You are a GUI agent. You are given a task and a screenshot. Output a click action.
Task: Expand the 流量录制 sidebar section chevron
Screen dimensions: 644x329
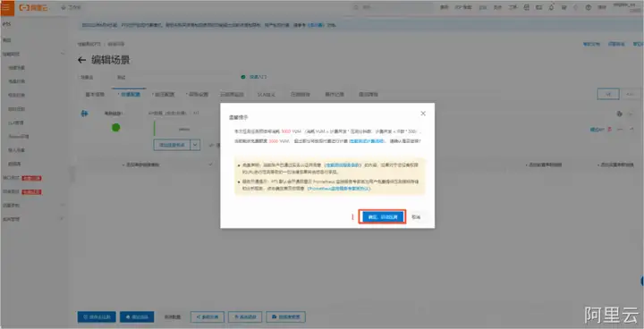[x=63, y=205]
